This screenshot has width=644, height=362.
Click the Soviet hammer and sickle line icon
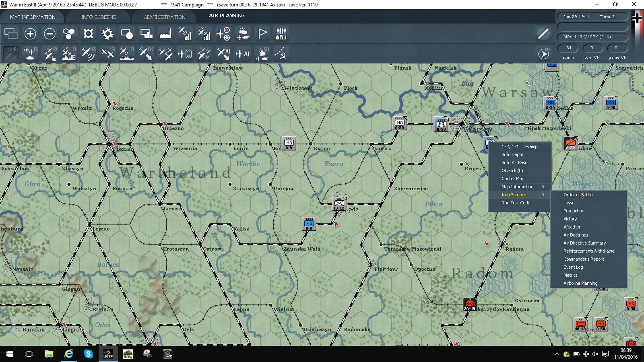[x=281, y=53]
